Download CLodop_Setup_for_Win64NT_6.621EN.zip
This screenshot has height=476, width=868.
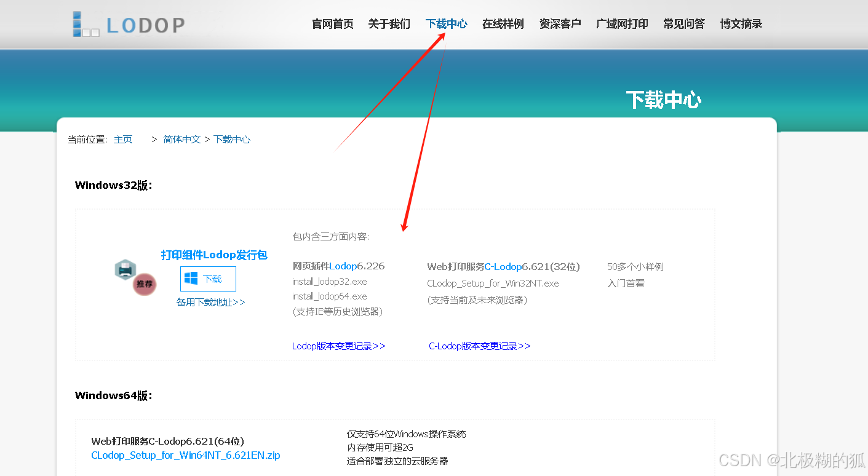point(186,455)
